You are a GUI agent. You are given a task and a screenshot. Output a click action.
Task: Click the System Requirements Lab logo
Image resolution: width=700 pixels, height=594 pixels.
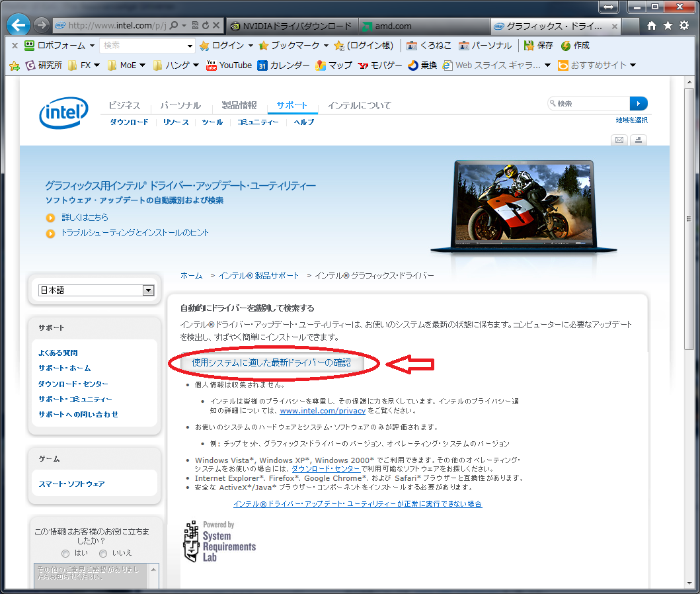pyautogui.click(x=219, y=542)
